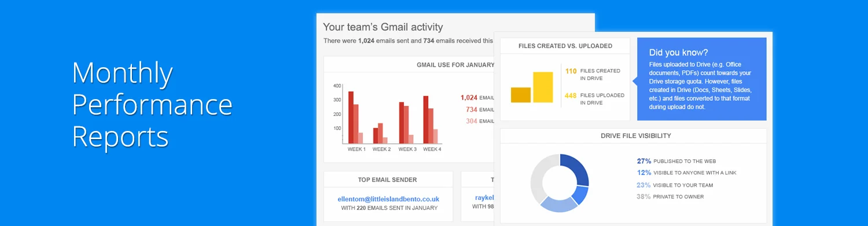The height and width of the screenshot is (226, 868).
Task: Click the tallest dark red Week 1 bar
Action: [x=351, y=118]
